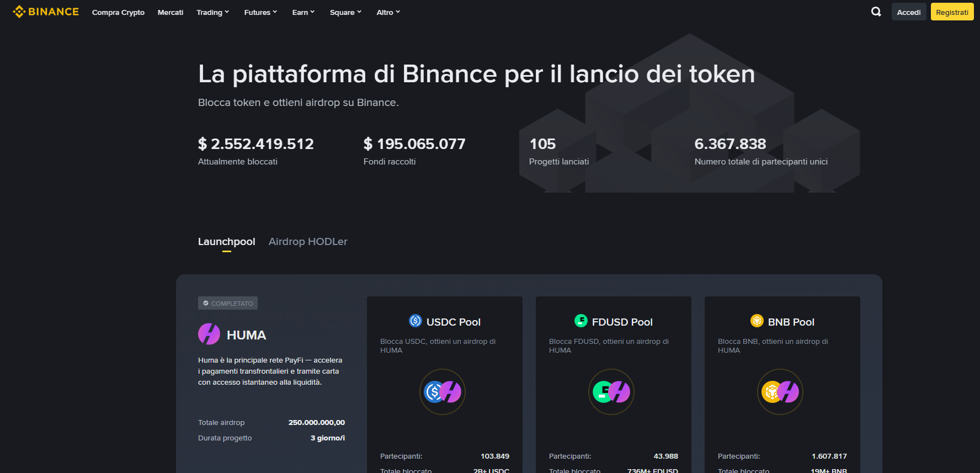Open the USDC Pool title
Viewport: 980px width, 473px height.
[x=454, y=322]
